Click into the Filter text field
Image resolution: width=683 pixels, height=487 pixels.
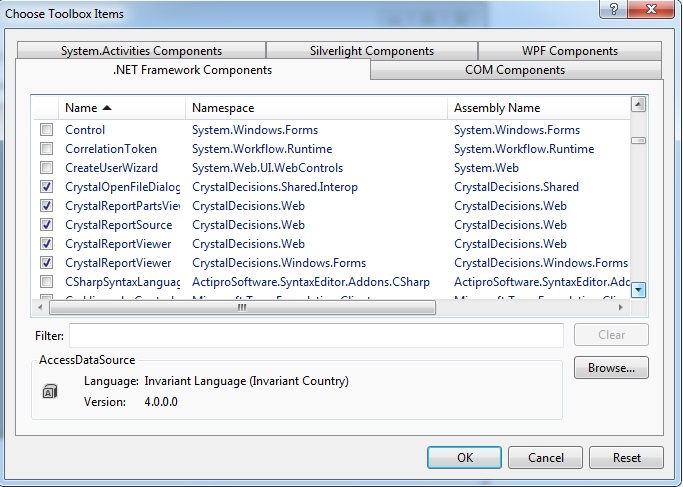coord(316,335)
